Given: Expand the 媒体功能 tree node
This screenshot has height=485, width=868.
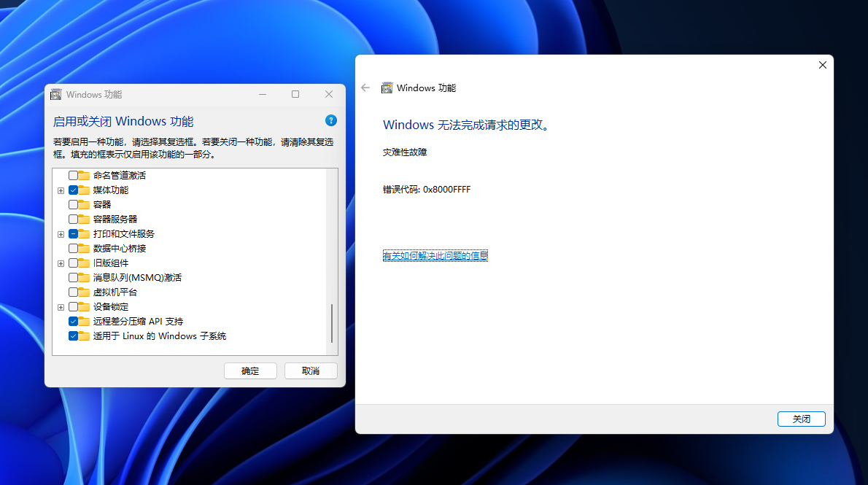Looking at the screenshot, I should [61, 190].
